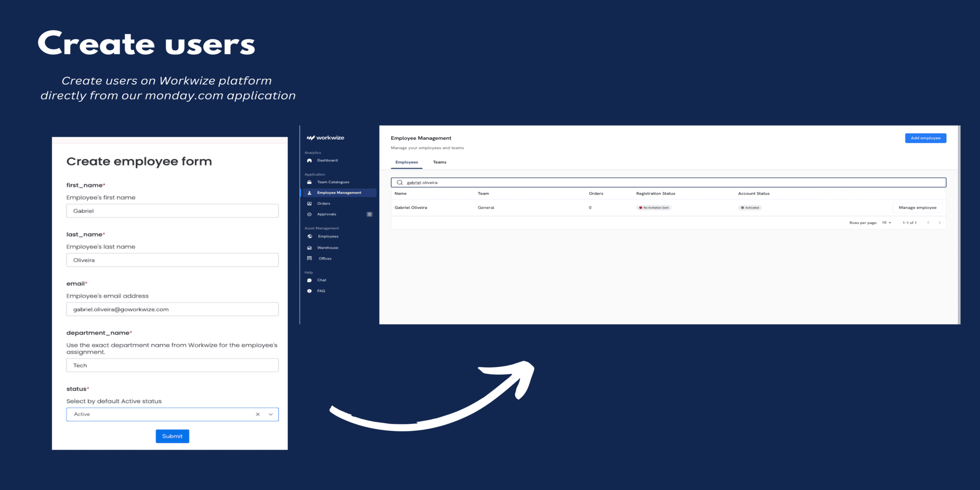
Task: Open FAQ menu item
Action: [x=321, y=291]
